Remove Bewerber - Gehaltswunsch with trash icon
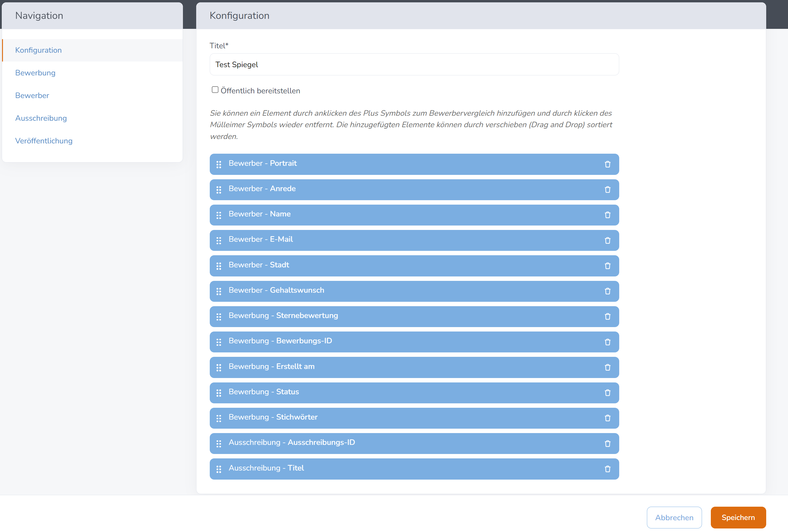Viewport: 788px width, 532px height. coord(607,291)
